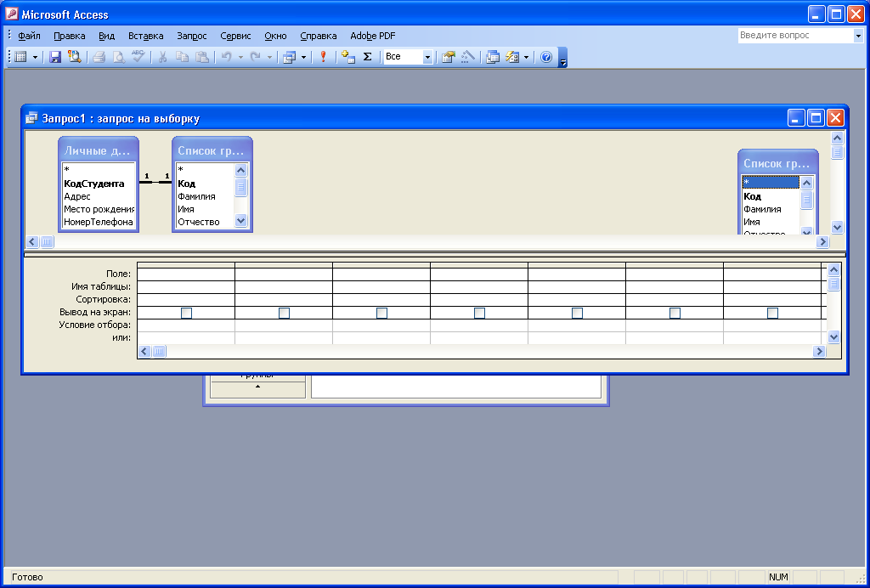Click the Cut scissors icon
Image resolution: width=870 pixels, height=588 pixels.
[x=162, y=57]
